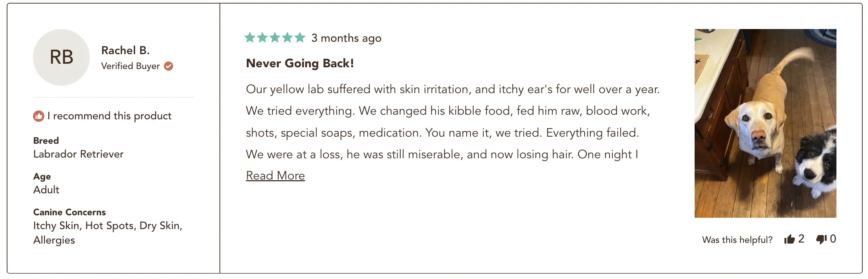Click the Was this helpful? text

[737, 240]
